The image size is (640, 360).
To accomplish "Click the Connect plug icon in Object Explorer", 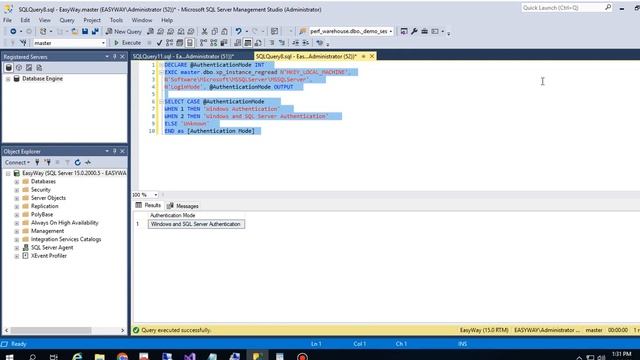I will click(37, 162).
